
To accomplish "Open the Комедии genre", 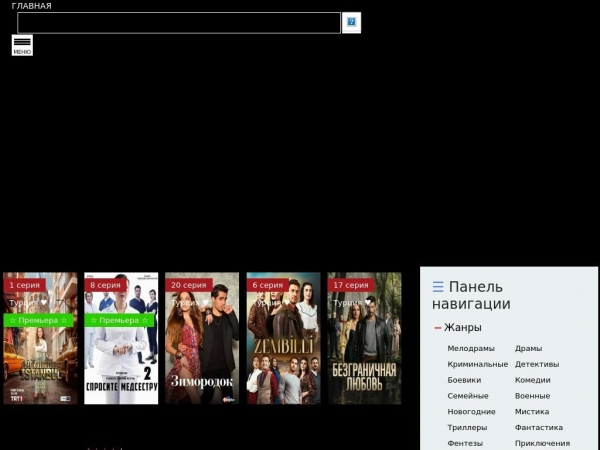I will click(x=533, y=380).
